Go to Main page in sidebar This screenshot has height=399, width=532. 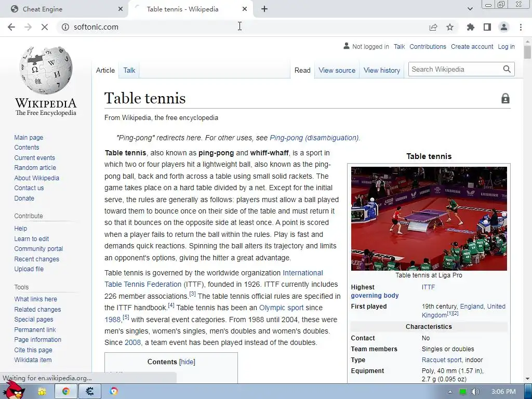29,137
